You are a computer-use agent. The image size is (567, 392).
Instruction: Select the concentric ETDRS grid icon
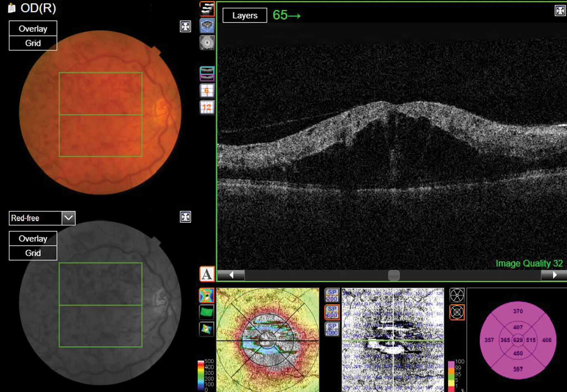tap(457, 312)
